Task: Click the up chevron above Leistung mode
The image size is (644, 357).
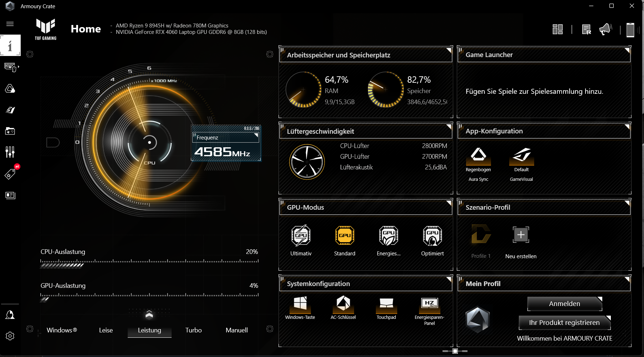Action: pyautogui.click(x=149, y=315)
